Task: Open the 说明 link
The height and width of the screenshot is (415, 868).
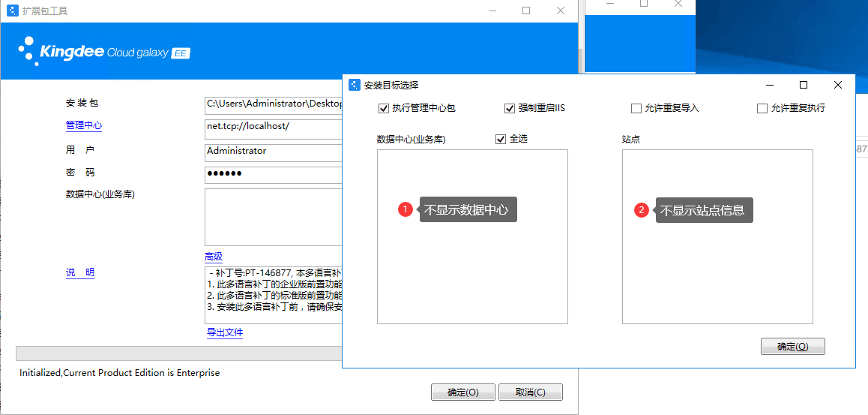Action: coord(80,272)
